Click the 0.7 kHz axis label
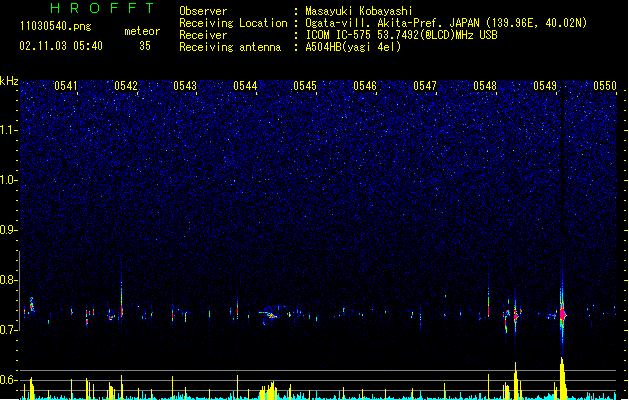Screen dimensions: 629x400 coord(9,330)
